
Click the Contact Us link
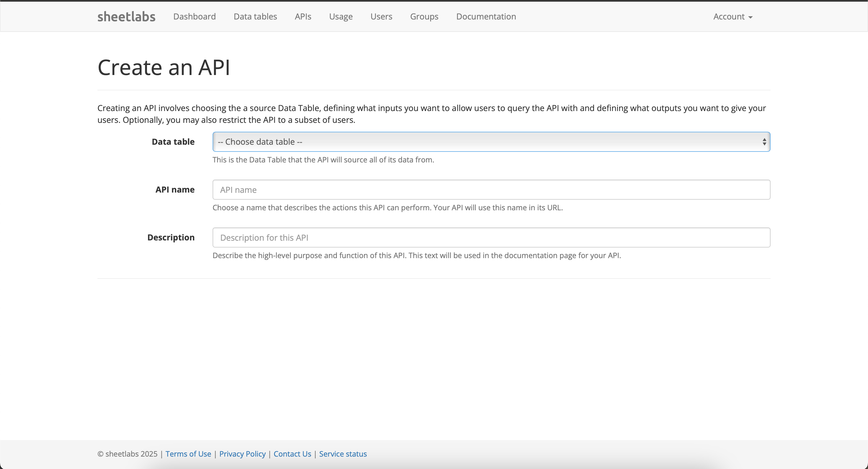tap(292, 454)
